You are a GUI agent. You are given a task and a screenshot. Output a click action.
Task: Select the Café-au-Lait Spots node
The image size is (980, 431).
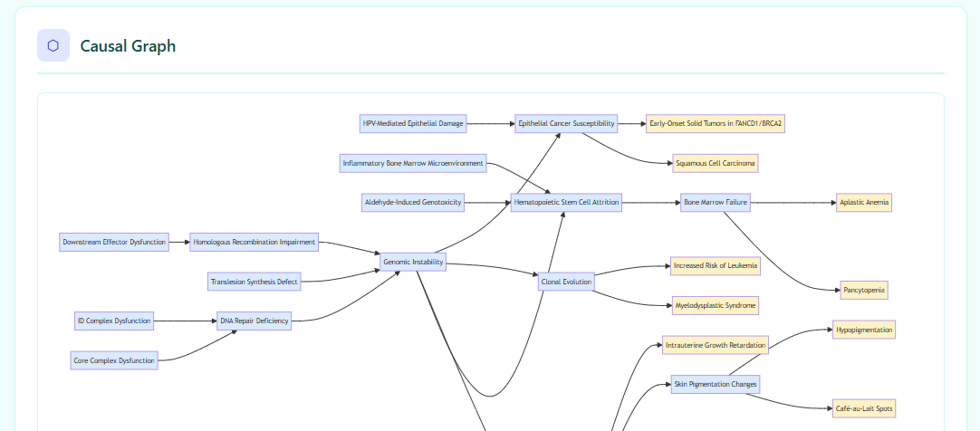point(864,408)
